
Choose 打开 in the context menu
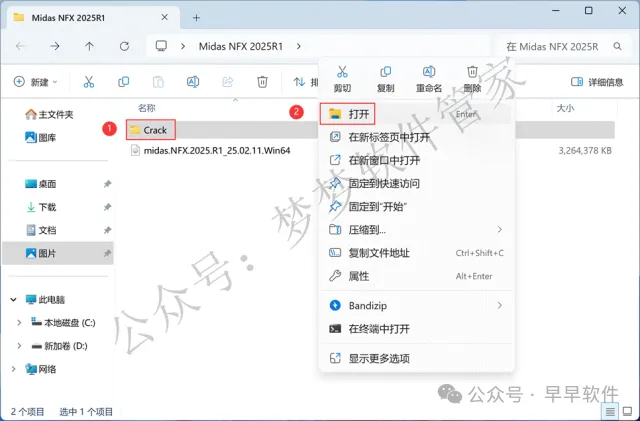coord(416,114)
